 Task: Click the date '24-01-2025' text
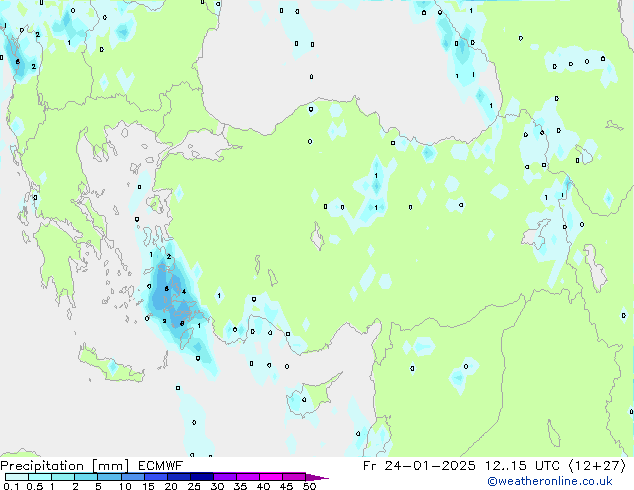coord(430,466)
